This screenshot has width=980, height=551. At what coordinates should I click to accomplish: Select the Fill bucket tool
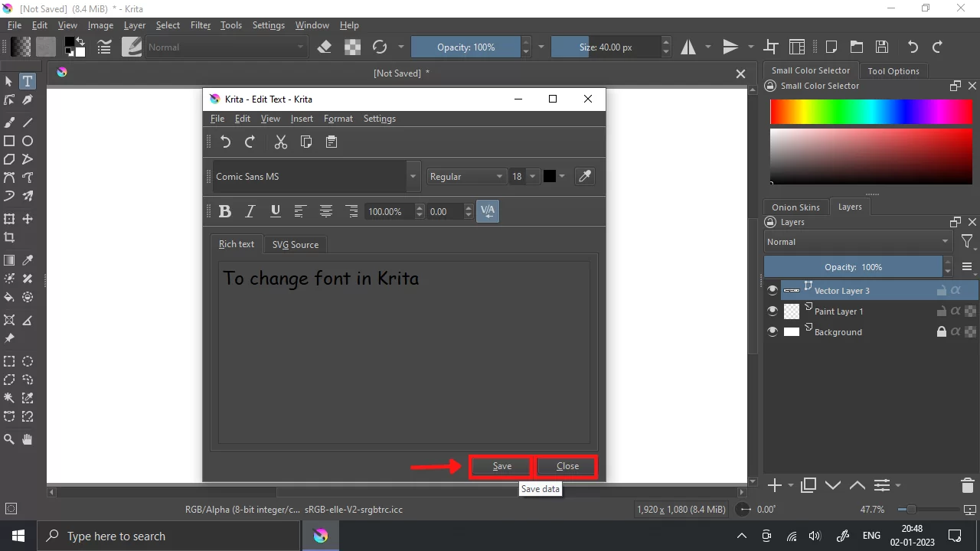(x=9, y=297)
